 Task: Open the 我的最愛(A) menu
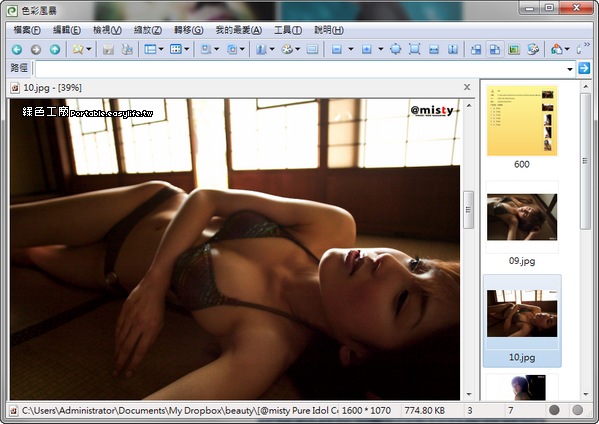[x=239, y=30]
